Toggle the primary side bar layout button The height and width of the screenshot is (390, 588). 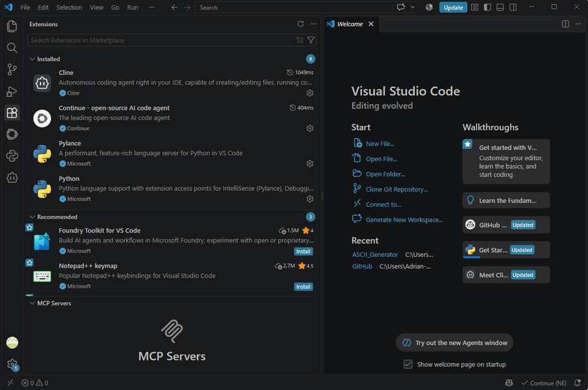tap(487, 7)
